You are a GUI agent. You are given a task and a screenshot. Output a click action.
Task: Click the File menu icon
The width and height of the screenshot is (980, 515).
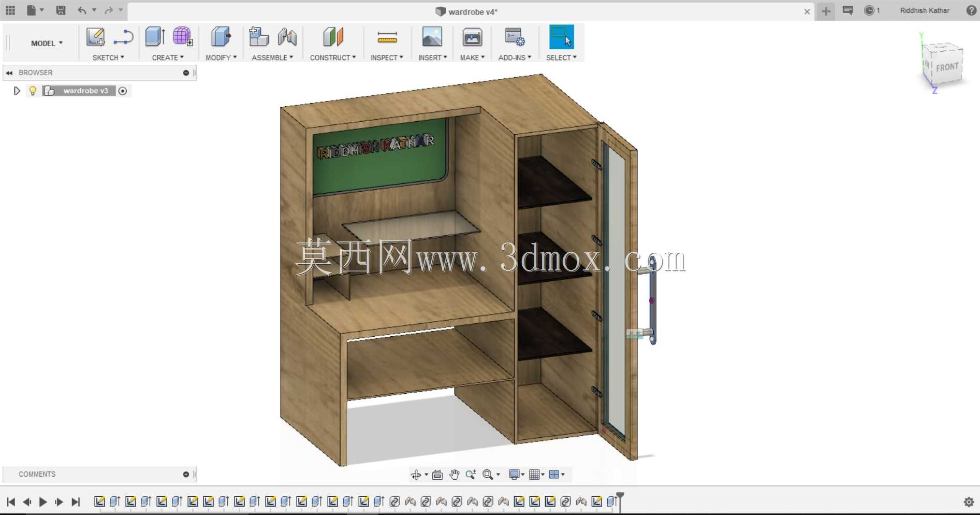[x=31, y=10]
